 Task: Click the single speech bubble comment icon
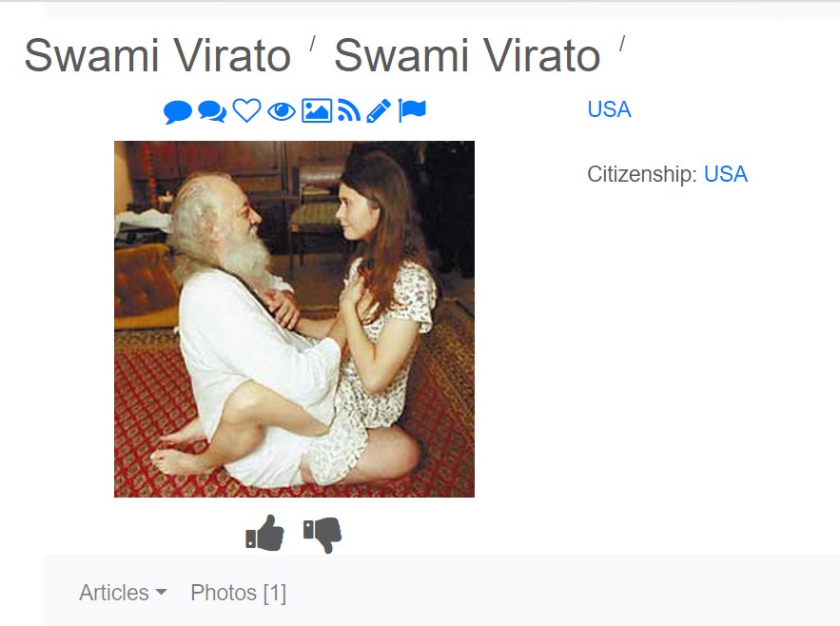[x=178, y=111]
